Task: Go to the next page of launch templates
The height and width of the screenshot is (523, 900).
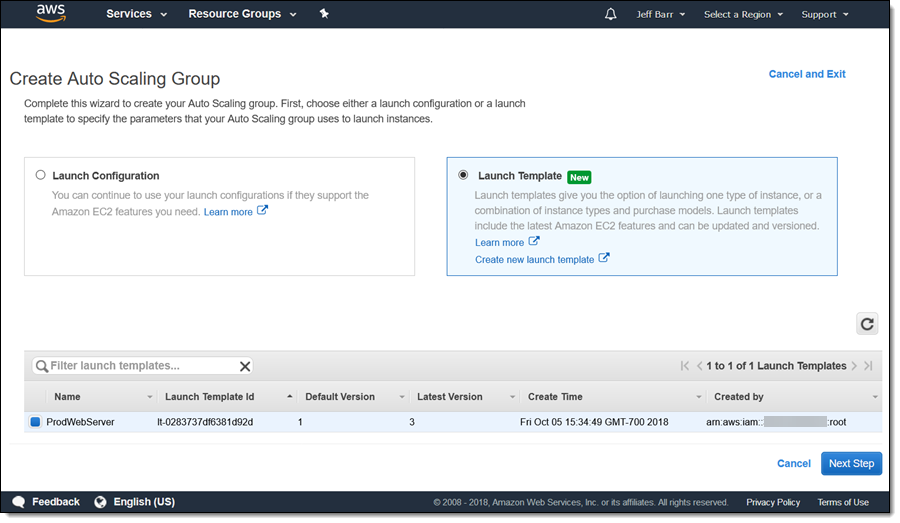Action: 855,366
